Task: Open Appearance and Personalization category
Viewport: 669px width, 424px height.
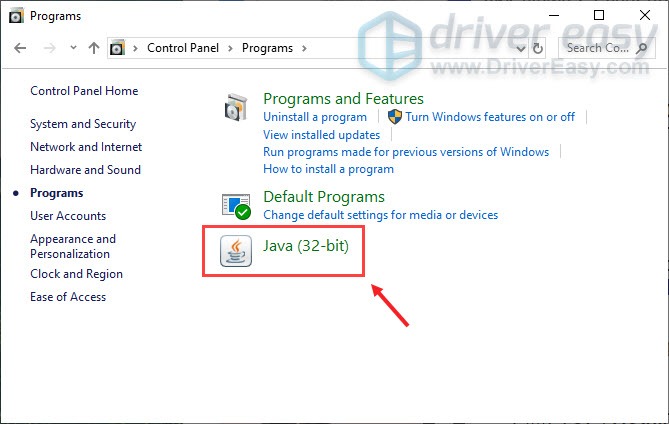Action: click(73, 246)
